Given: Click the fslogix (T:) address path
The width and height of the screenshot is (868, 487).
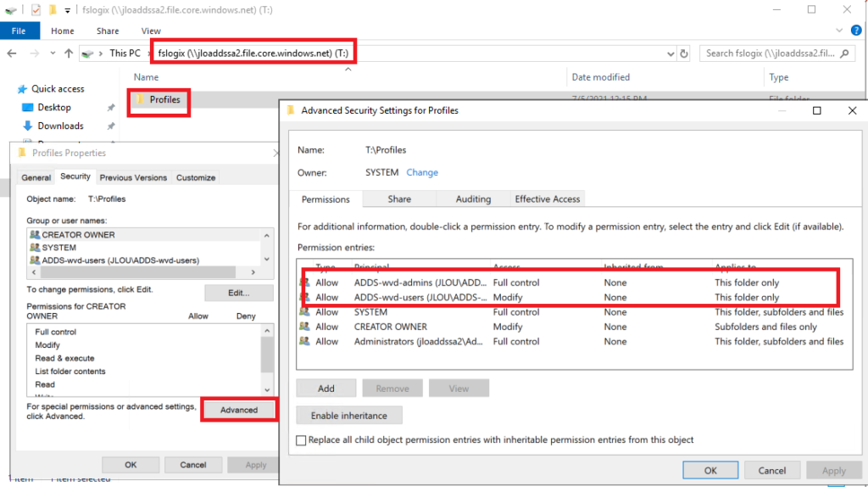Looking at the screenshot, I should pyautogui.click(x=253, y=53).
